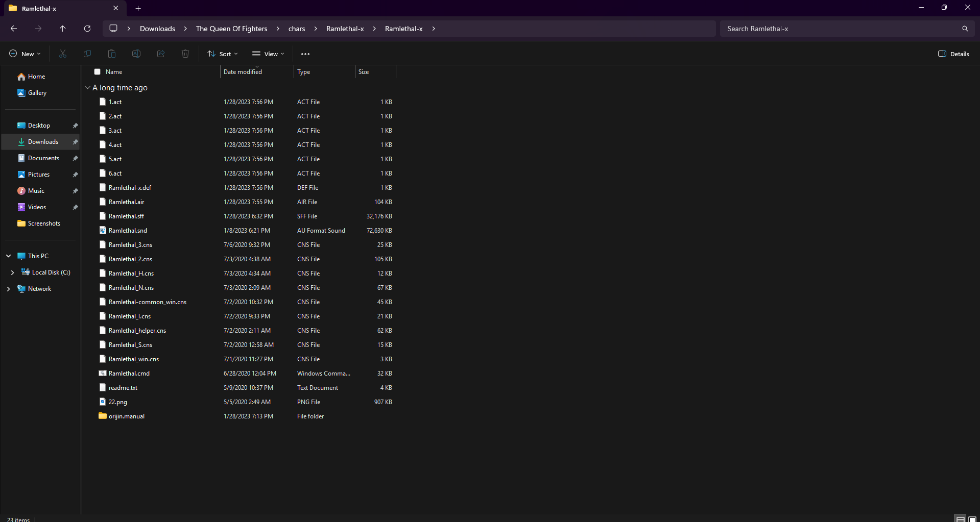Click the Rename toolbar icon
This screenshot has width=980, height=522.
(136, 54)
